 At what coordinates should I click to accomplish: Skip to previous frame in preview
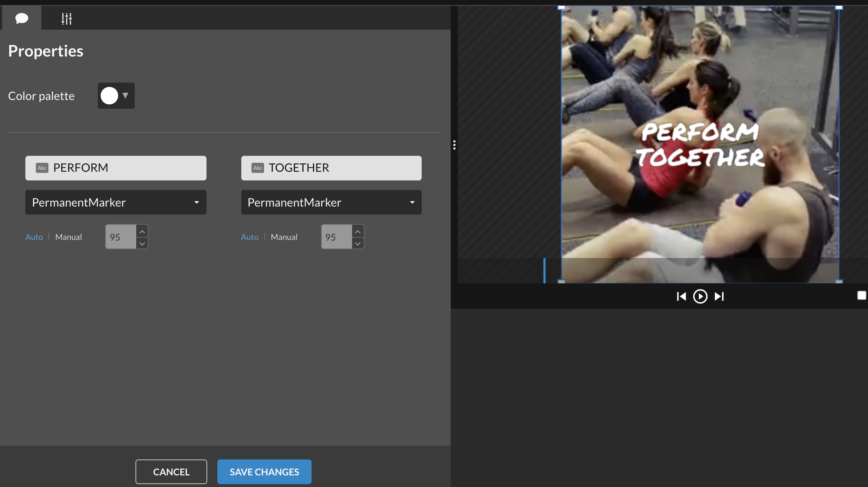pos(681,296)
